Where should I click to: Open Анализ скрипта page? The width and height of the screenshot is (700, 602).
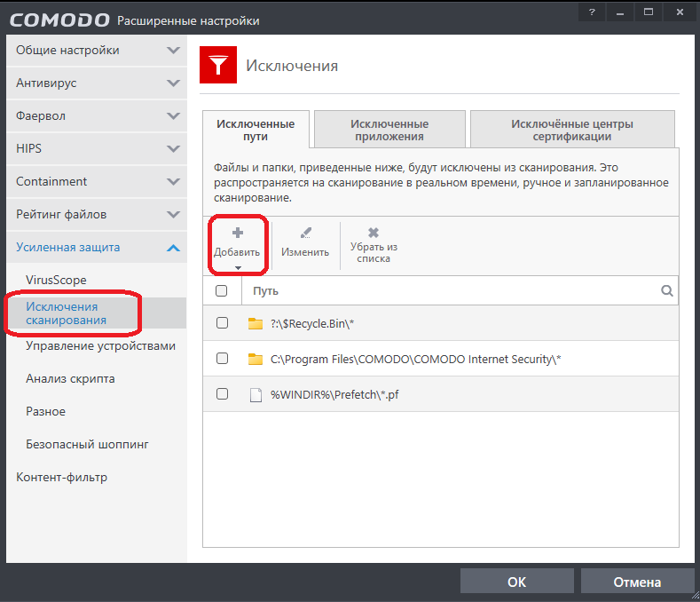pyautogui.click(x=70, y=378)
